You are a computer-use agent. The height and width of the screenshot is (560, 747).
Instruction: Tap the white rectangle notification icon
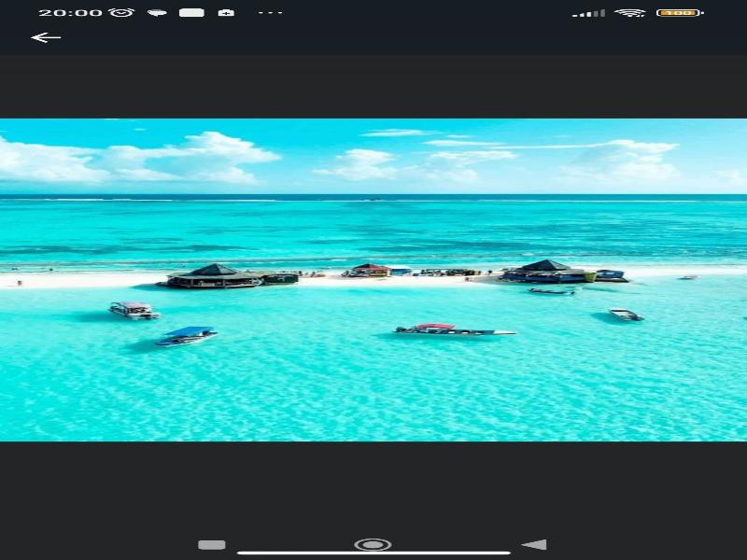(191, 13)
